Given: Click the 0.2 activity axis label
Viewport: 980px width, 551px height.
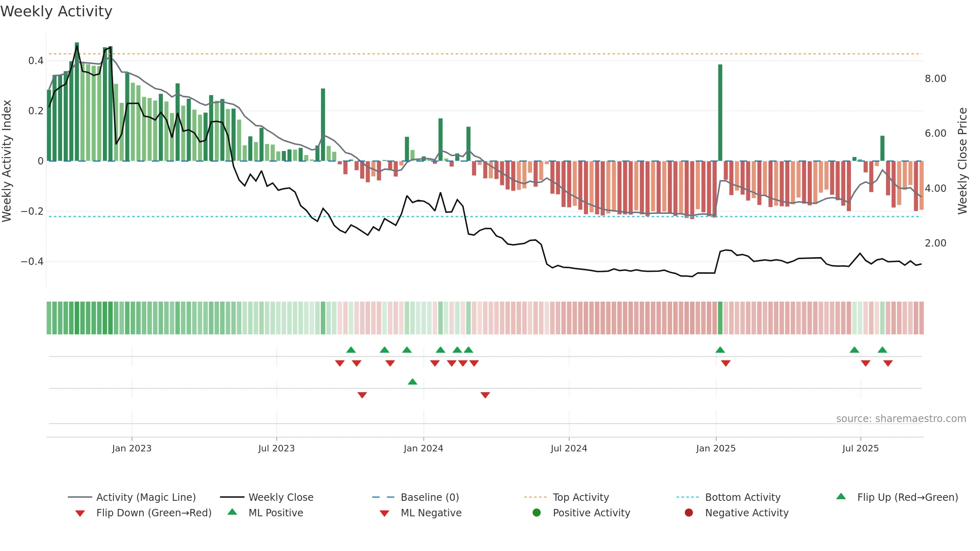Looking at the screenshot, I should click(36, 111).
